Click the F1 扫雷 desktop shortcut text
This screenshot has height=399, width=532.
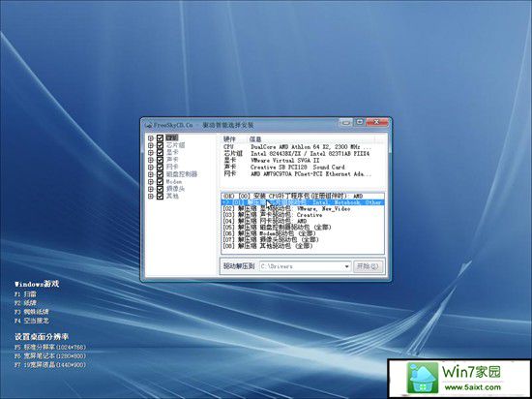click(x=25, y=294)
